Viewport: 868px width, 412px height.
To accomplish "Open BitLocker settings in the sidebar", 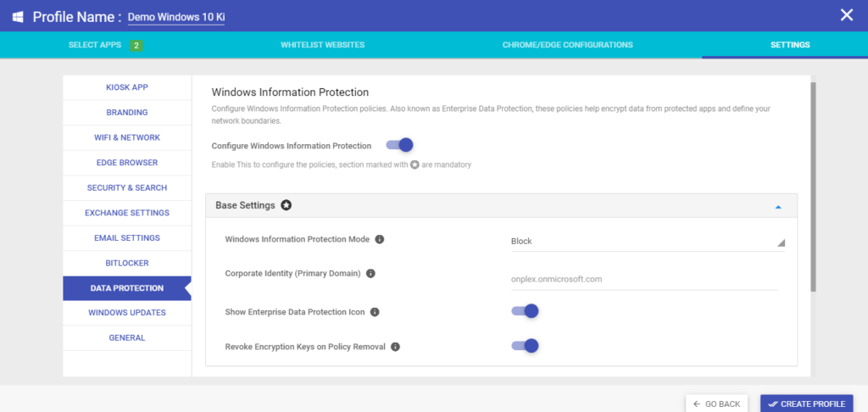I will pos(127,263).
